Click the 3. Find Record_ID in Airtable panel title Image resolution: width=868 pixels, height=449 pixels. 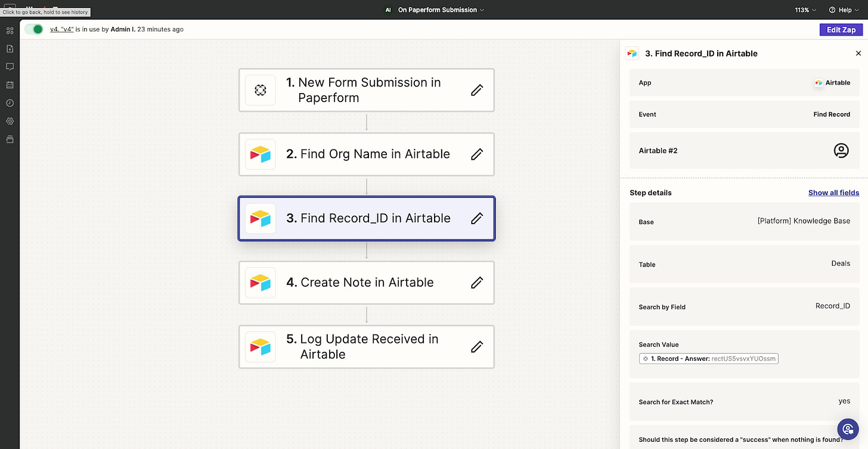coord(701,53)
